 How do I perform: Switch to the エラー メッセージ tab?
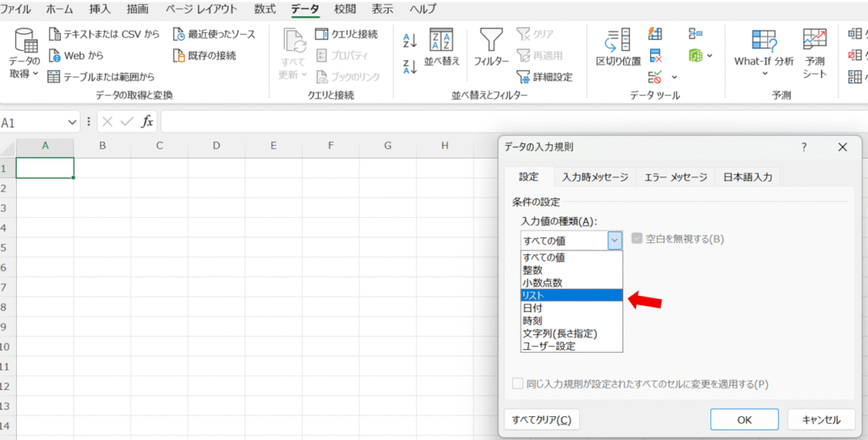675,177
